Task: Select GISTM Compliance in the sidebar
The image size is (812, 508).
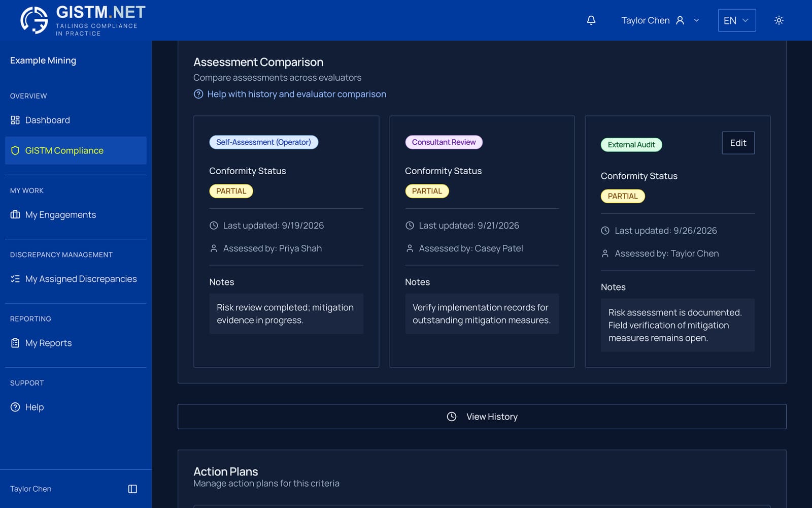Action: click(76, 150)
